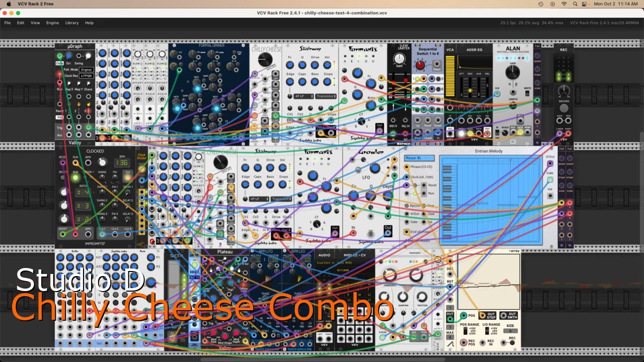
Task: Open the Edit menu
Action: coord(21,23)
